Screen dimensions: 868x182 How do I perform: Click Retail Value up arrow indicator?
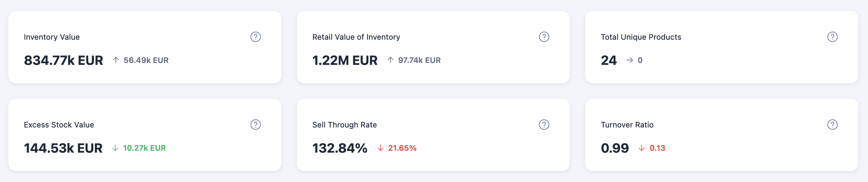(x=390, y=60)
